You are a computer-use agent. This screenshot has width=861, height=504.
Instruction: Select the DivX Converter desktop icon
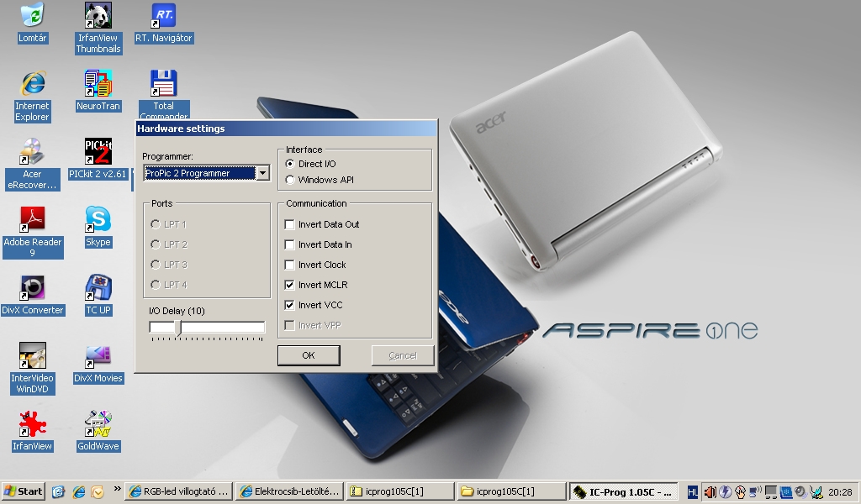33,295
